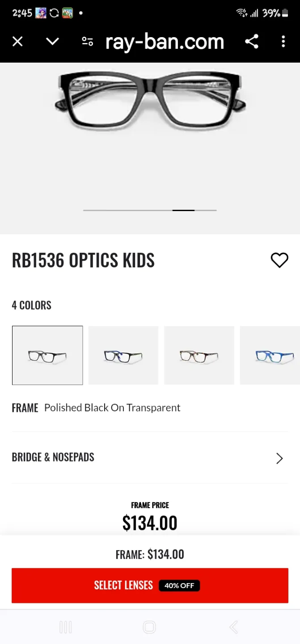Image resolution: width=300 pixels, height=644 pixels.
Task: Collapse the browser page view
Action: pos(52,41)
